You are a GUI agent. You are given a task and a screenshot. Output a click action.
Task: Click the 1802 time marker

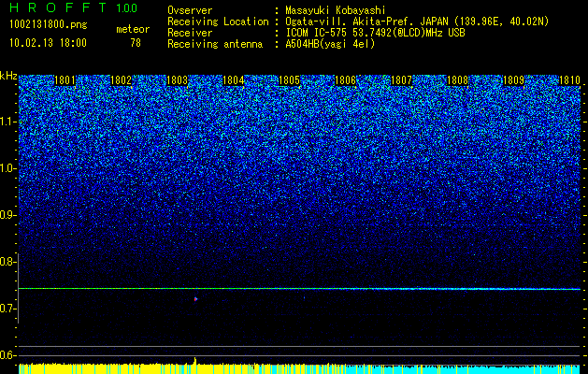coord(122,80)
